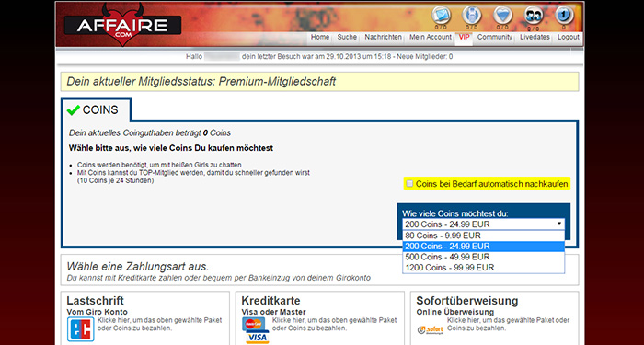Open Nachrichten in navigation menu

pyautogui.click(x=384, y=37)
